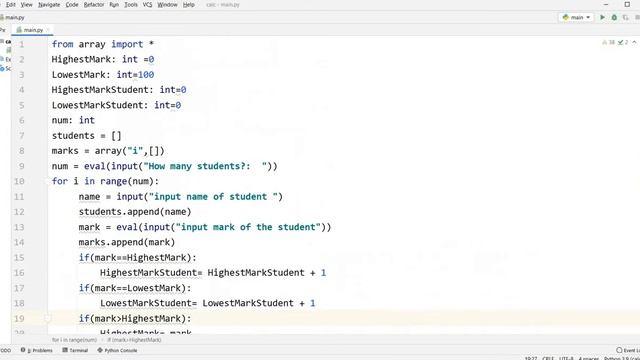Change the CRLF line separator setting

pos(548,358)
